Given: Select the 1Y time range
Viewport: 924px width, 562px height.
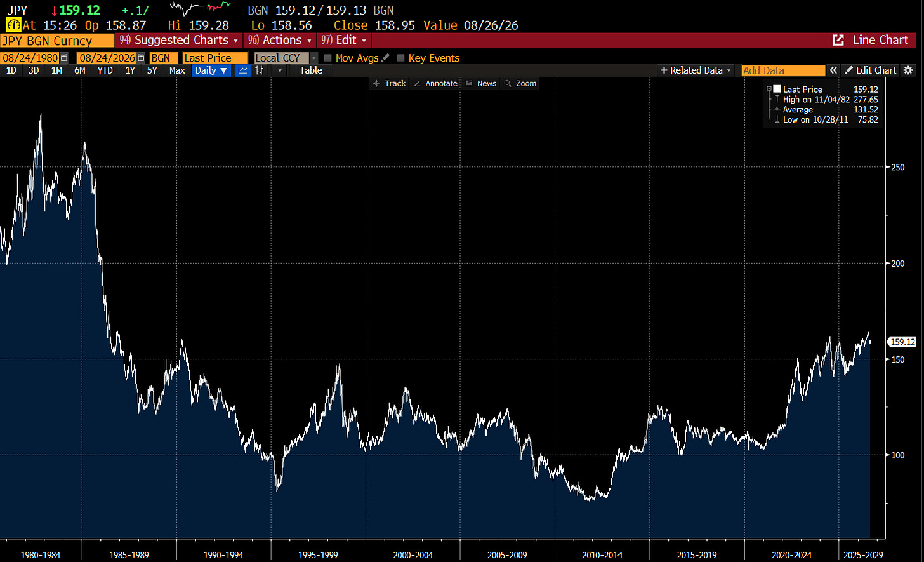Looking at the screenshot, I should (130, 70).
